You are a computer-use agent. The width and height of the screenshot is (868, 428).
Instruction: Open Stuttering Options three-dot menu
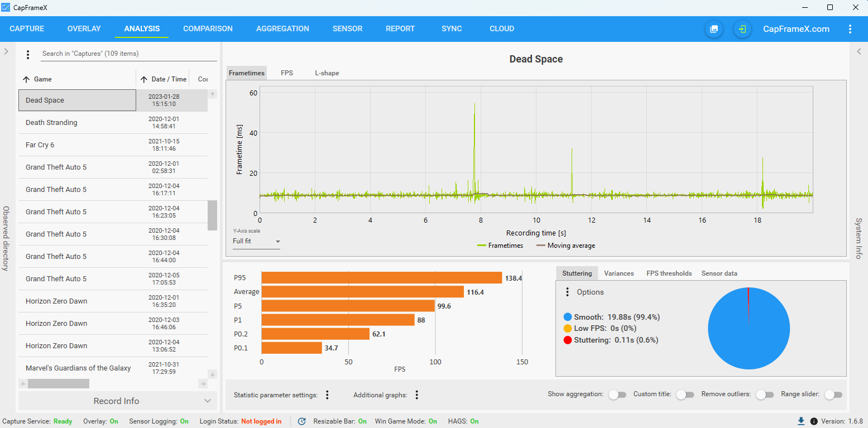567,292
